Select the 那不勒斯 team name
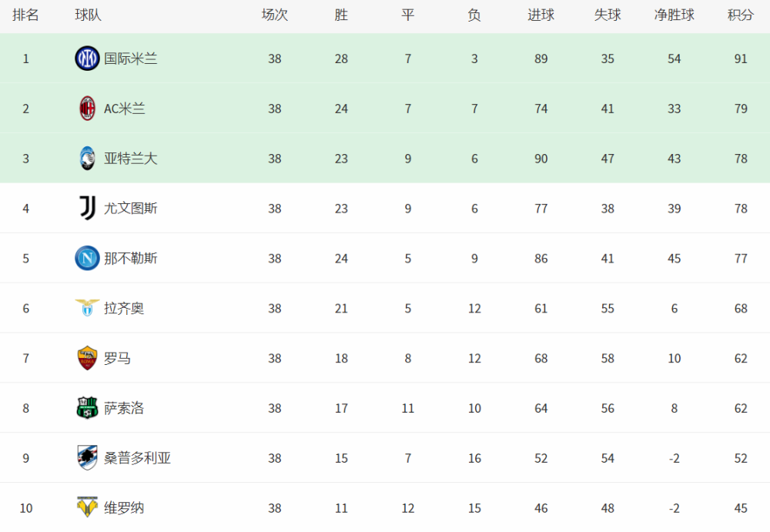This screenshot has height=532, width=770. pos(131,259)
